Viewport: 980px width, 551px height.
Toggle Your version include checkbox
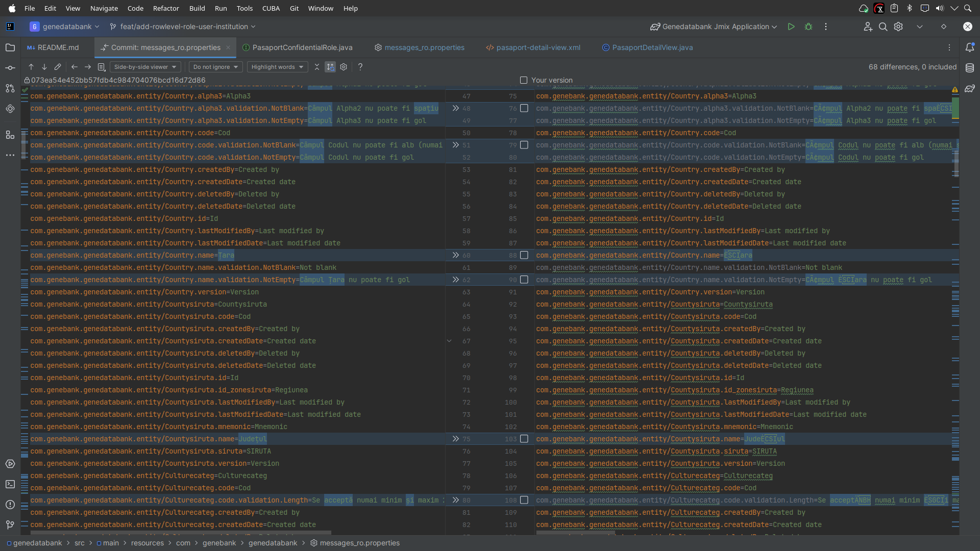point(524,80)
